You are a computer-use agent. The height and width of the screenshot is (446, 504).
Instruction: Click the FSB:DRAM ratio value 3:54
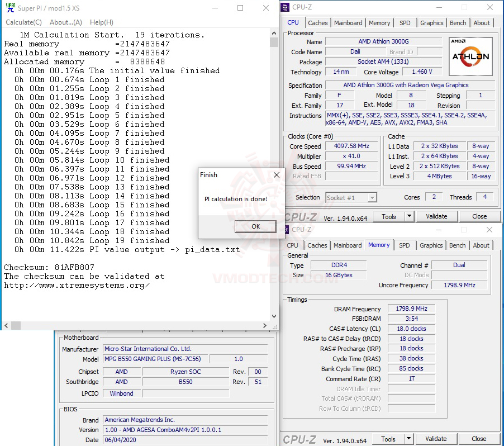[x=411, y=319]
